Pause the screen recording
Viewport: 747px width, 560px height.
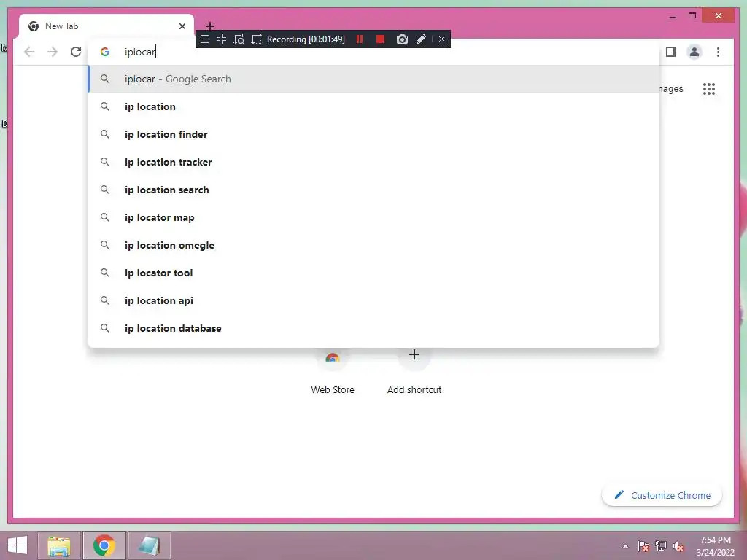pyautogui.click(x=360, y=39)
